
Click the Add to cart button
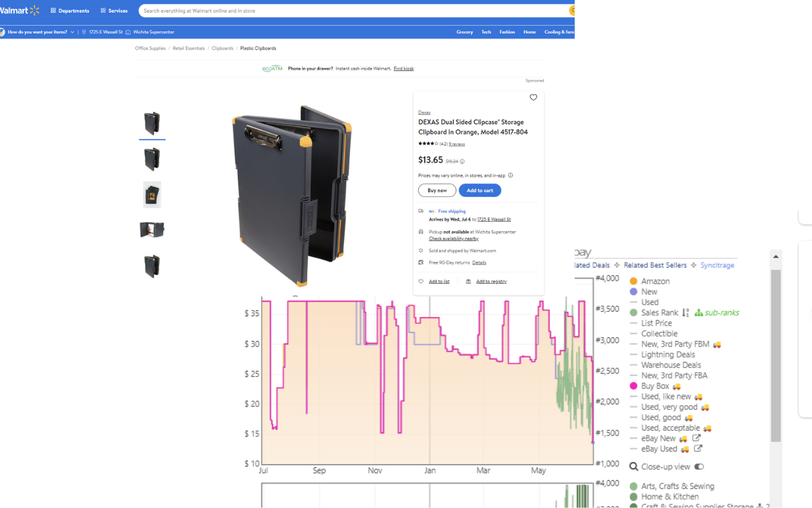pos(480,190)
